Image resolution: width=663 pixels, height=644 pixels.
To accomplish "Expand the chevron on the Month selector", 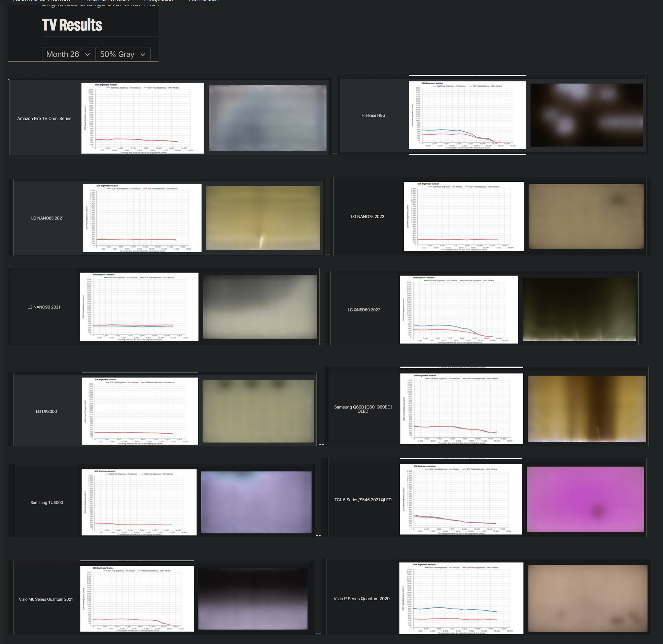I will [x=88, y=54].
